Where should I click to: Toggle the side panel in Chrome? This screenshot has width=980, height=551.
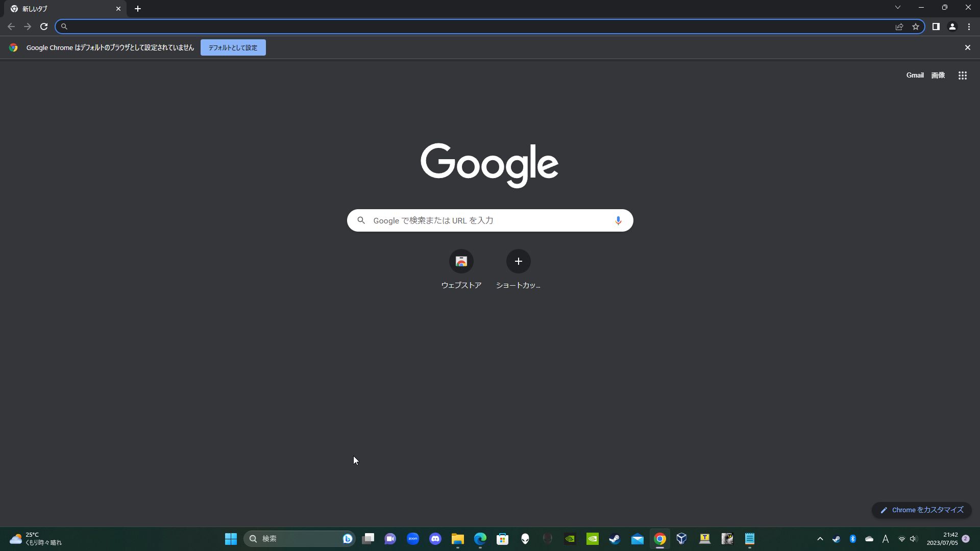point(936,27)
